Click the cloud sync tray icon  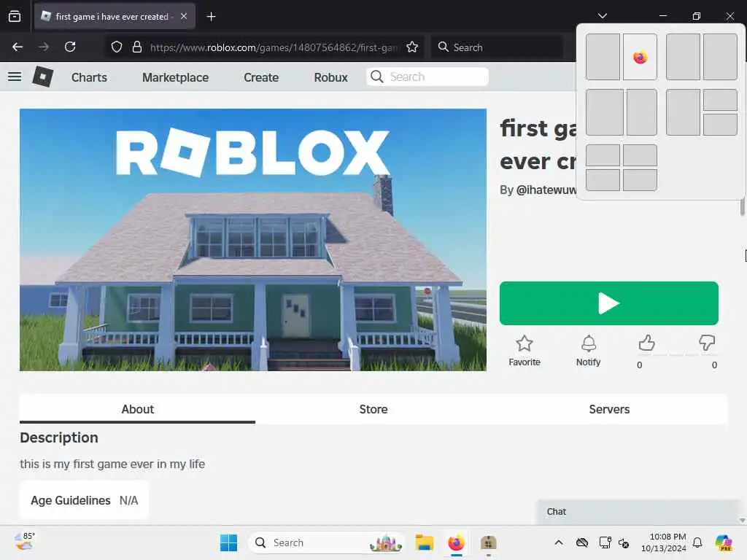click(x=581, y=542)
